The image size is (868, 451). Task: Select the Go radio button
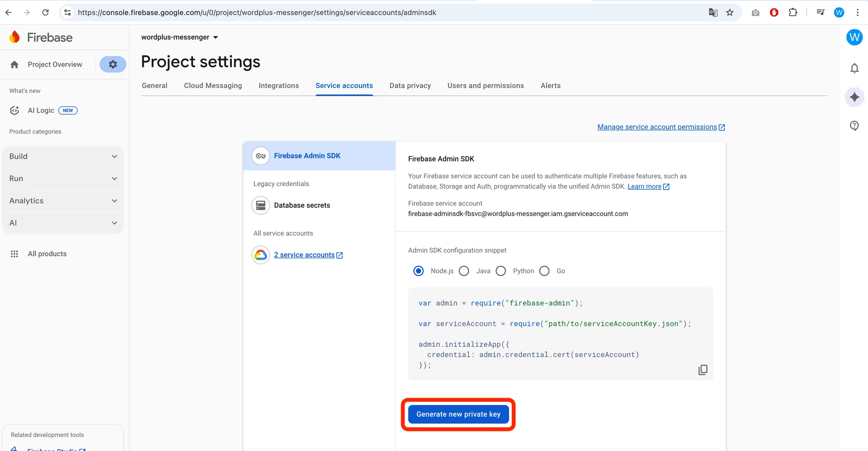point(544,271)
